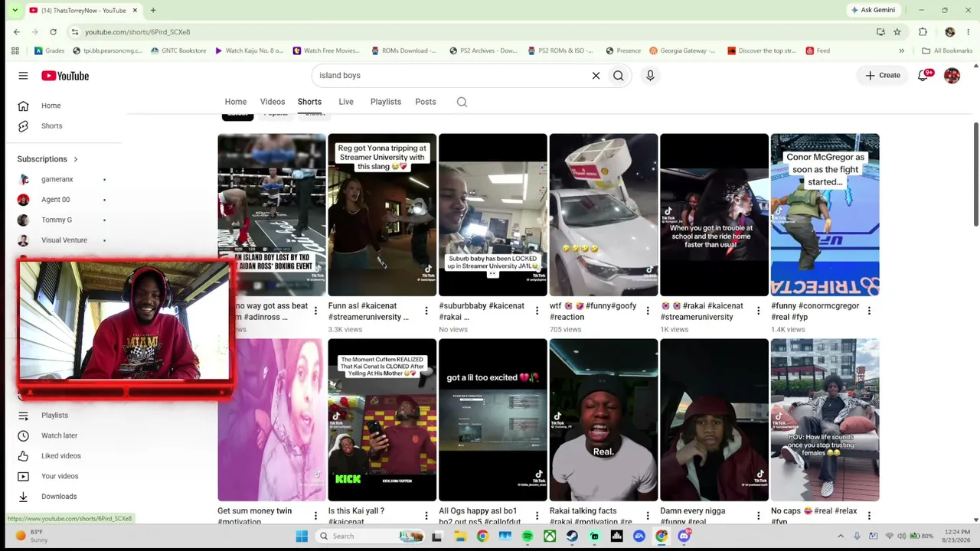The image size is (980, 551).
Task: Open Discord from the taskbar
Action: (x=684, y=536)
